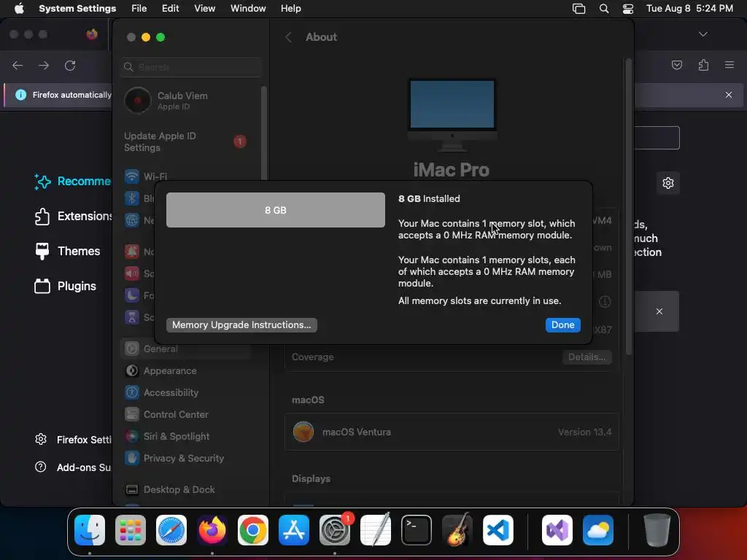
Task: Open Firefox Settings link
Action: pyautogui.click(x=74, y=440)
